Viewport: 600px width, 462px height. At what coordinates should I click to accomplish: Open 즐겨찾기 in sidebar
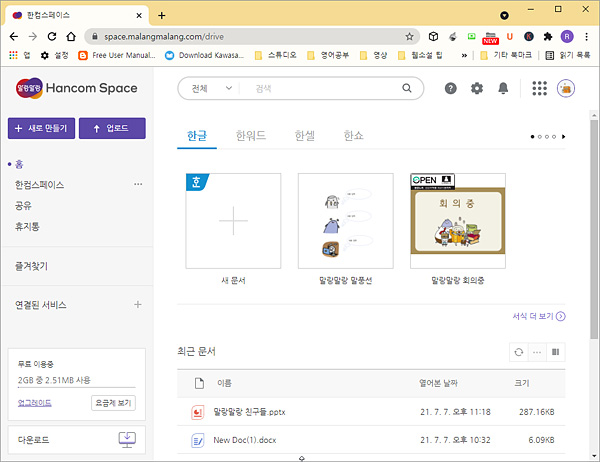[31, 266]
